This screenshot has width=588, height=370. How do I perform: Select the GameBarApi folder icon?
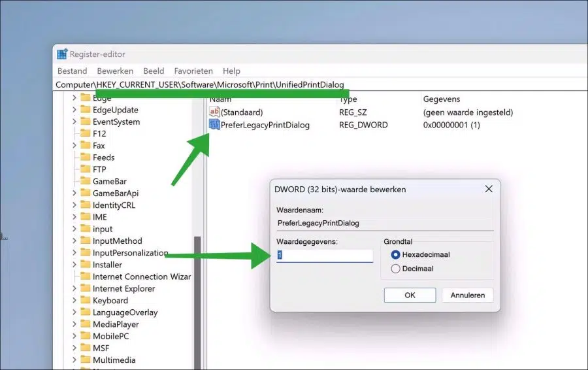click(86, 193)
